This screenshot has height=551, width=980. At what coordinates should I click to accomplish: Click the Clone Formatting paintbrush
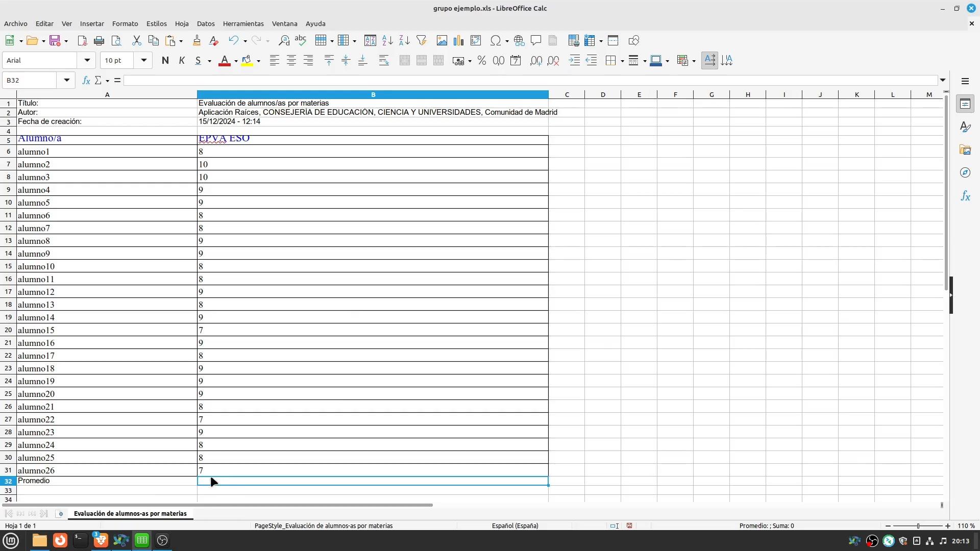click(x=197, y=41)
